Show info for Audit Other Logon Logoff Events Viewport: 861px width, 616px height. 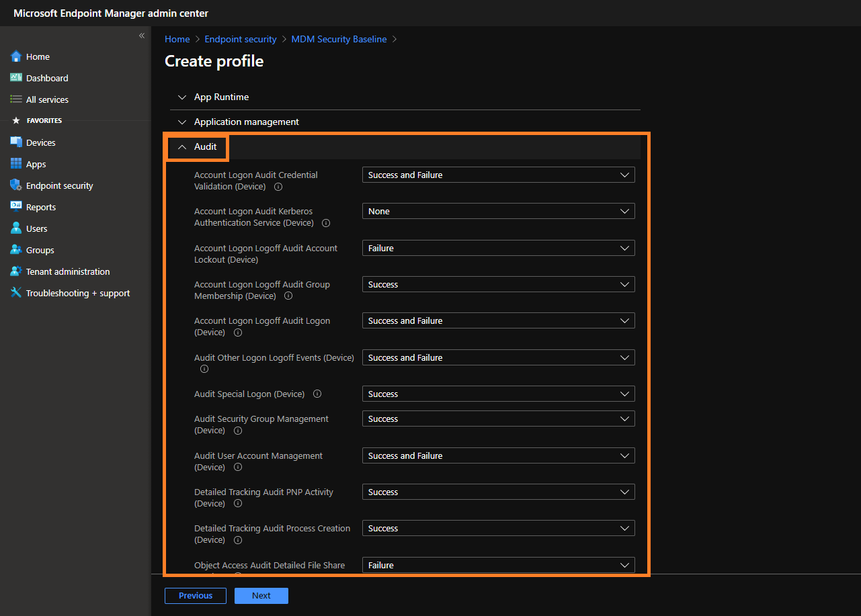(204, 369)
